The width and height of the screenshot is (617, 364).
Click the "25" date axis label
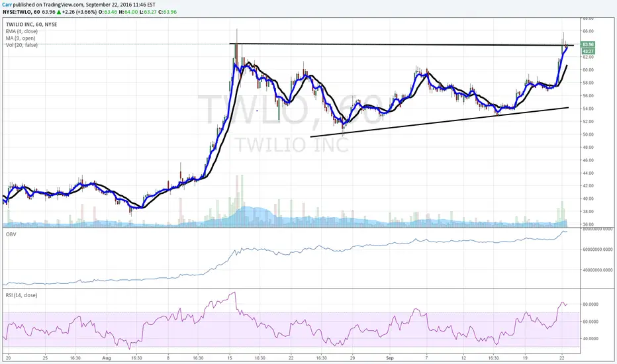coord(45,358)
